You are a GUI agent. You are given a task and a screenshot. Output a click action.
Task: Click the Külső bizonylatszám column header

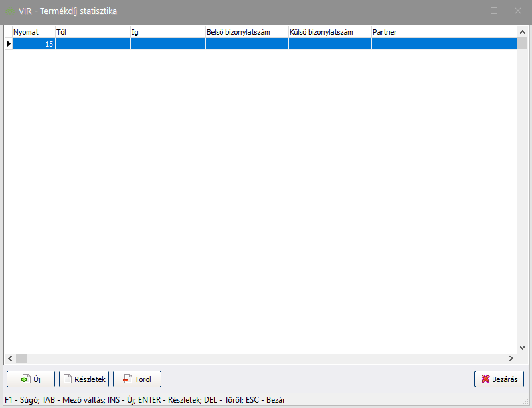(329, 31)
